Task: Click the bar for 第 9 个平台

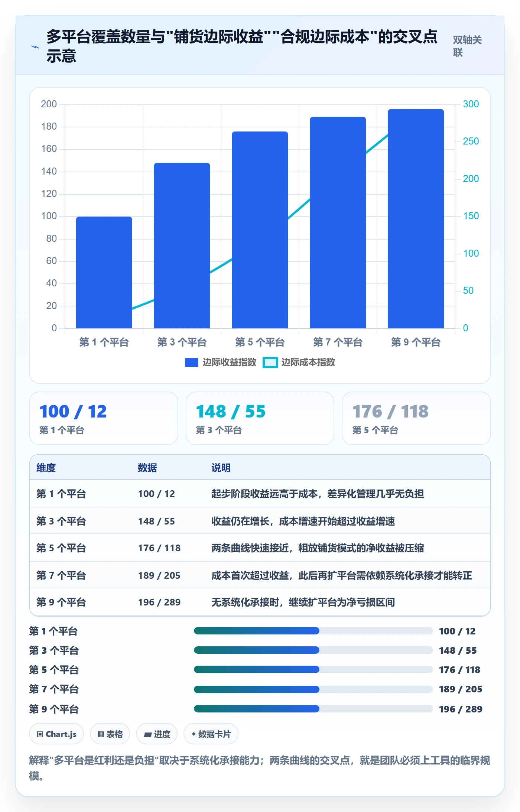Action: click(416, 219)
